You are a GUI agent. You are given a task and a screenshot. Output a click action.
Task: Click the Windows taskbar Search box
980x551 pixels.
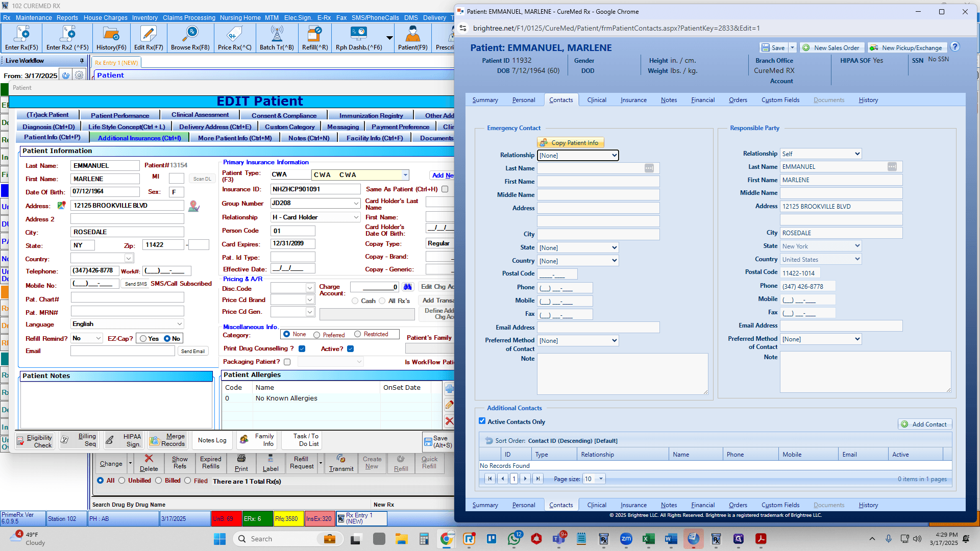point(287,539)
